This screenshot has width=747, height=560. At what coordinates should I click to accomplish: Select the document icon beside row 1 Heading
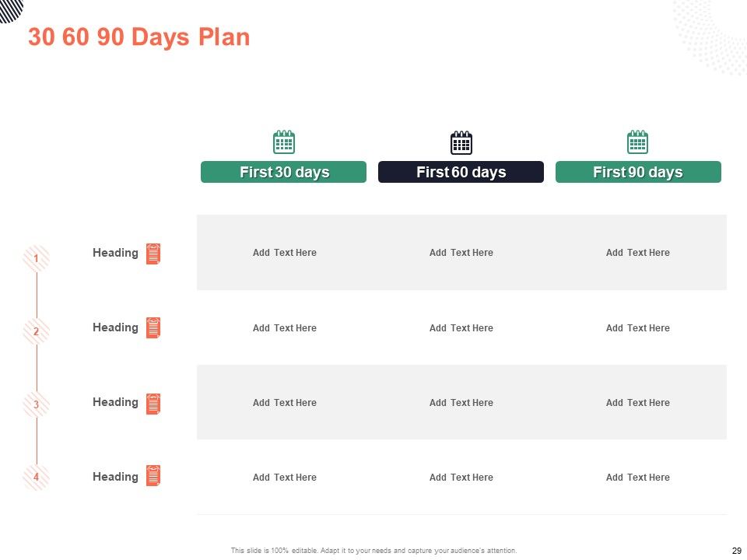point(153,254)
